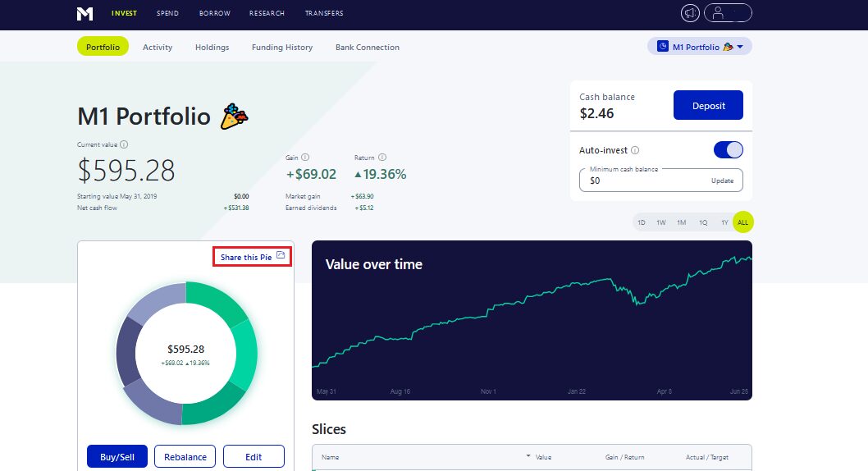Click the party popper emoji by the title
Screen dimensions: 868x471
pyautogui.click(x=234, y=117)
